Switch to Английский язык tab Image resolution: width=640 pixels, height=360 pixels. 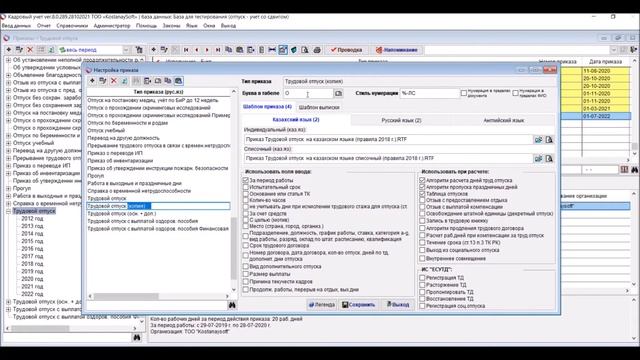(503, 120)
